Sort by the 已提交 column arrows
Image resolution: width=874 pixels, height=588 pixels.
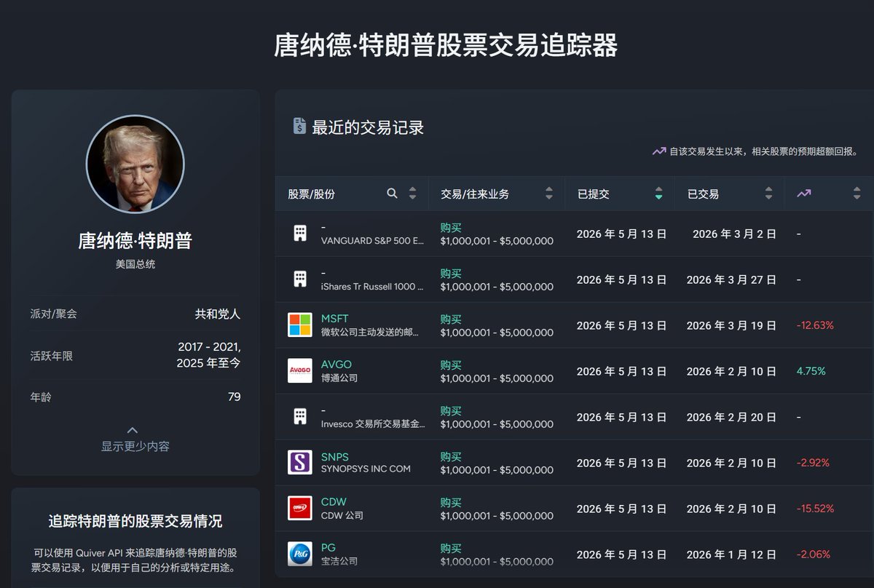tap(658, 194)
